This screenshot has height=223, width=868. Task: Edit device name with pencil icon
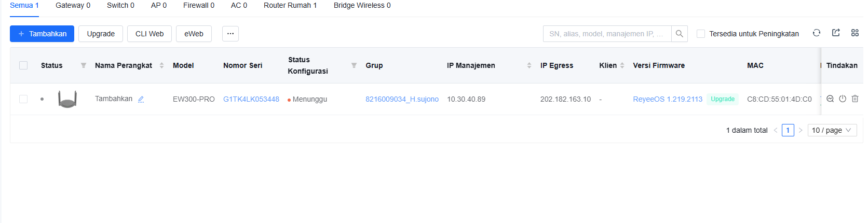point(141,99)
